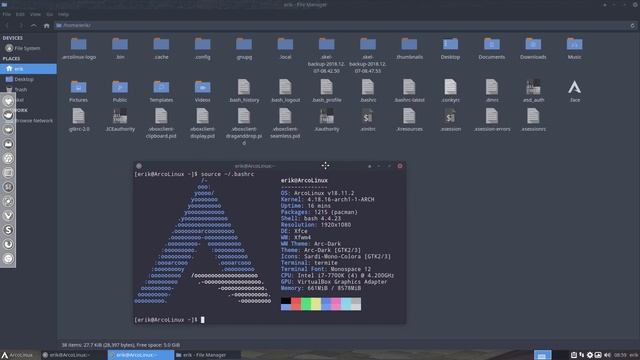Select the Documents folder

[x=492, y=49]
